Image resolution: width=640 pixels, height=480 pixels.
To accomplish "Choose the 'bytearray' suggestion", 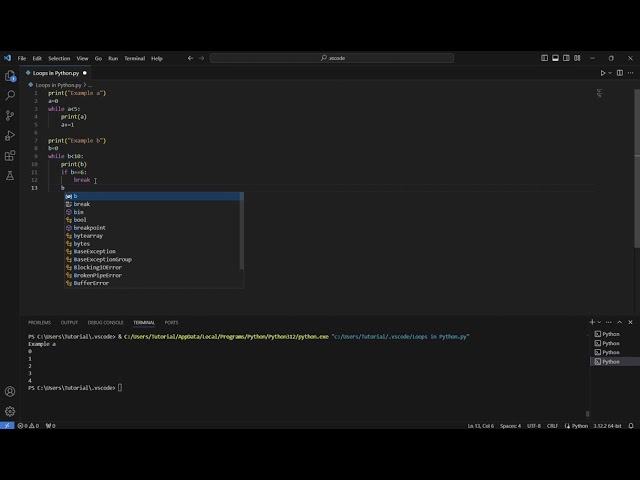I will 154,236.
